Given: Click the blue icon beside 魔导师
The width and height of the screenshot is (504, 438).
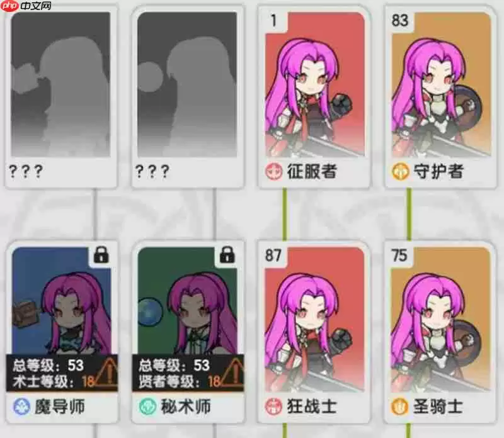Looking at the screenshot, I should point(21,407).
